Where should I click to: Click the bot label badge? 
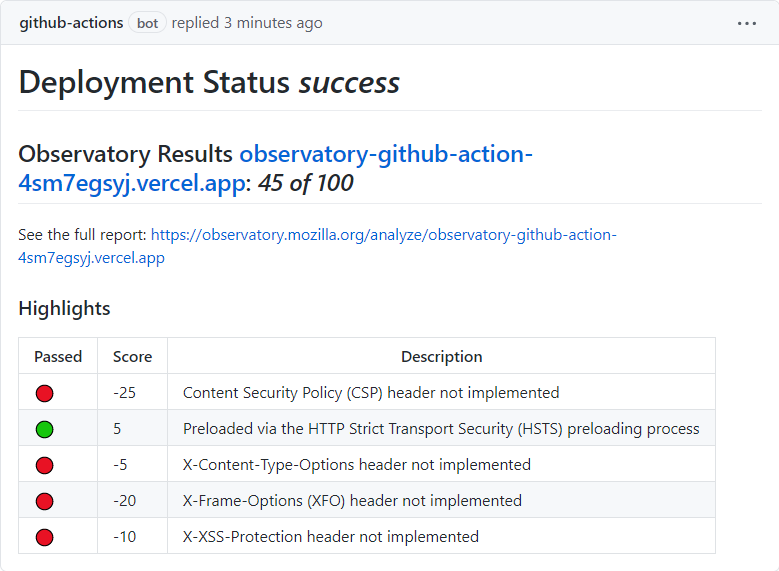(x=147, y=23)
